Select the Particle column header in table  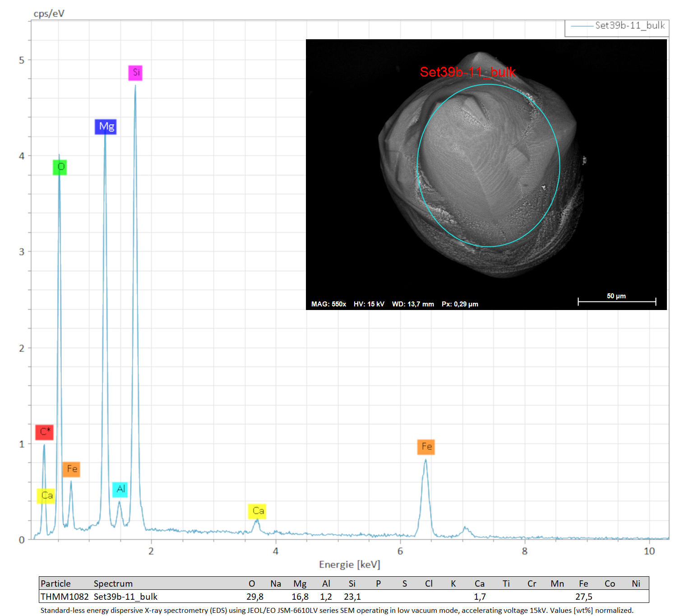56,584
